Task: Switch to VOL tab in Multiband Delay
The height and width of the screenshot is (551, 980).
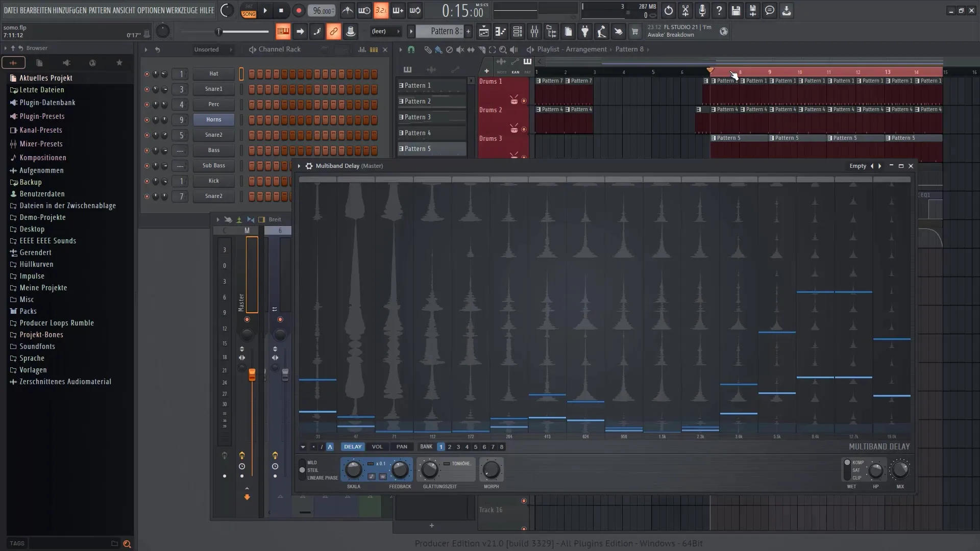Action: (377, 447)
